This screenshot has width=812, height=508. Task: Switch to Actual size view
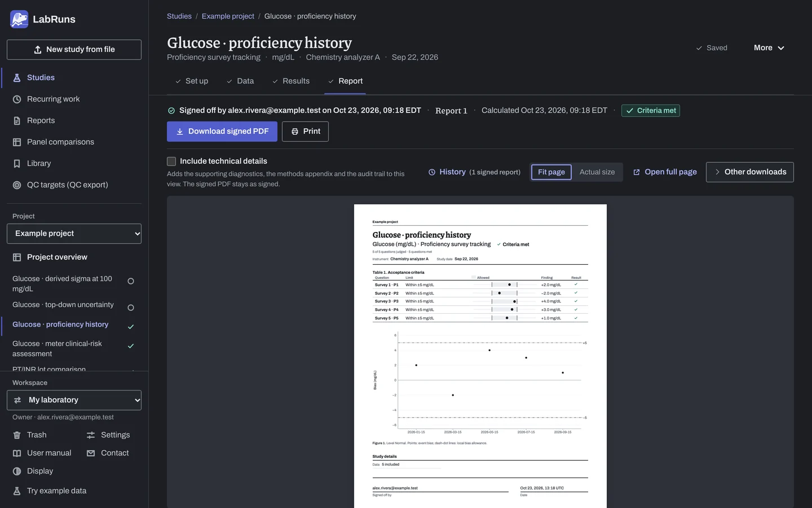597,172
